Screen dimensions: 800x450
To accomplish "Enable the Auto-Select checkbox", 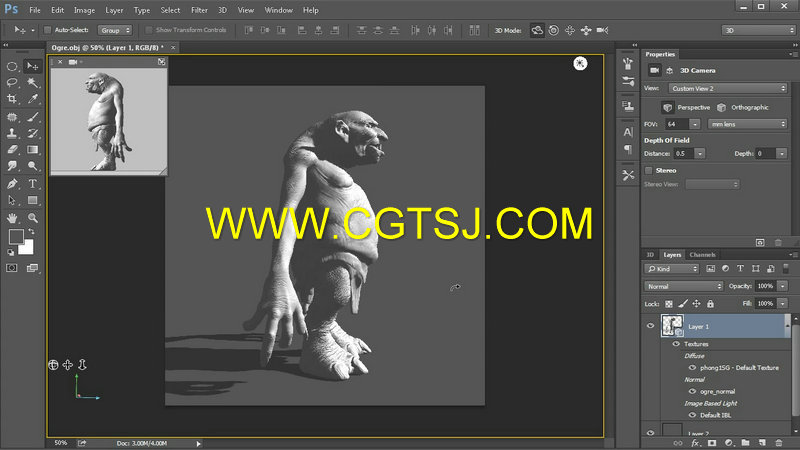I will [x=47, y=30].
